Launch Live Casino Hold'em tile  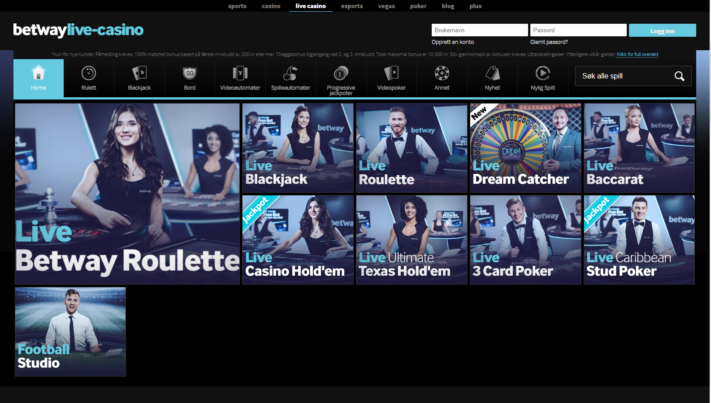coord(297,240)
